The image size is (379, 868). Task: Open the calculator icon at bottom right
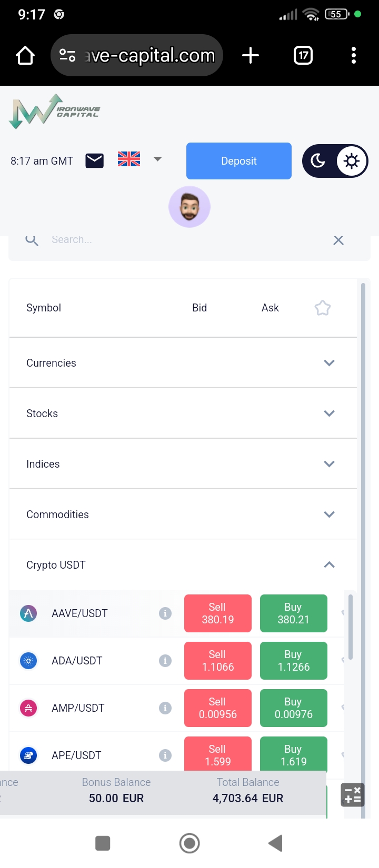point(353,795)
